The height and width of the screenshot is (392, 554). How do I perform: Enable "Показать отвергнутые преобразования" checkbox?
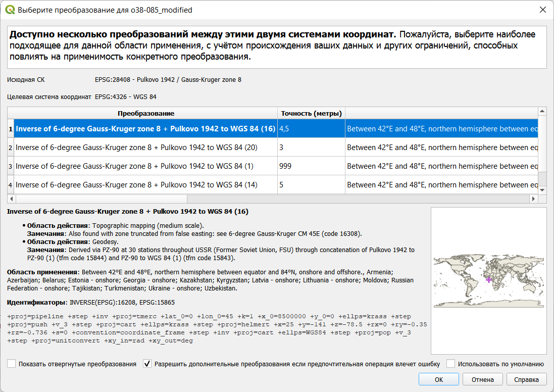(x=12, y=364)
